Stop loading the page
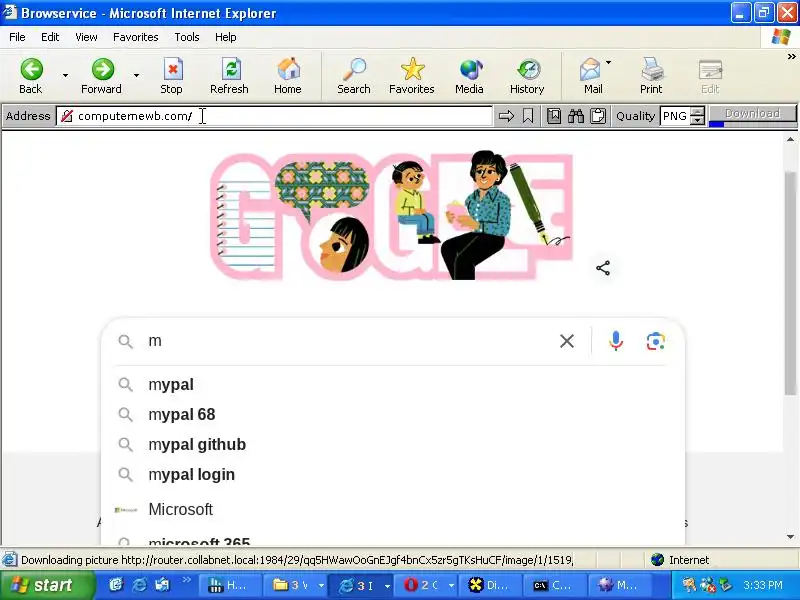The image size is (800, 600). click(x=172, y=76)
